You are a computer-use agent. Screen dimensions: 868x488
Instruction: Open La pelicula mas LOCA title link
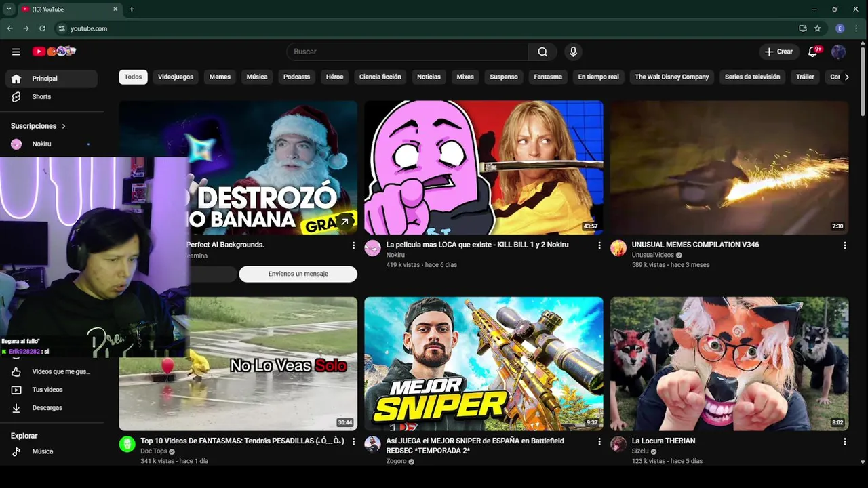pyautogui.click(x=477, y=245)
